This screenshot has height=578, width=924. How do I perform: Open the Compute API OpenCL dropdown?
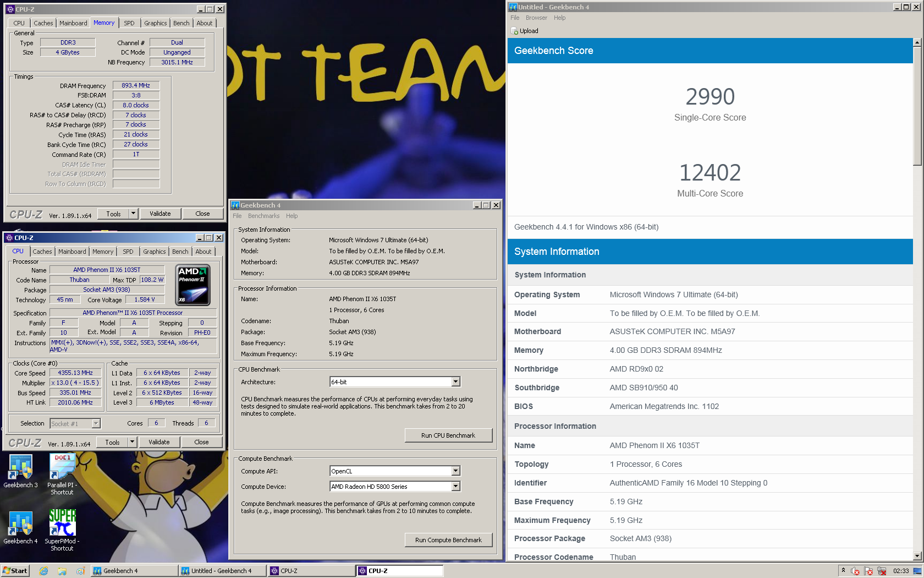coord(455,471)
